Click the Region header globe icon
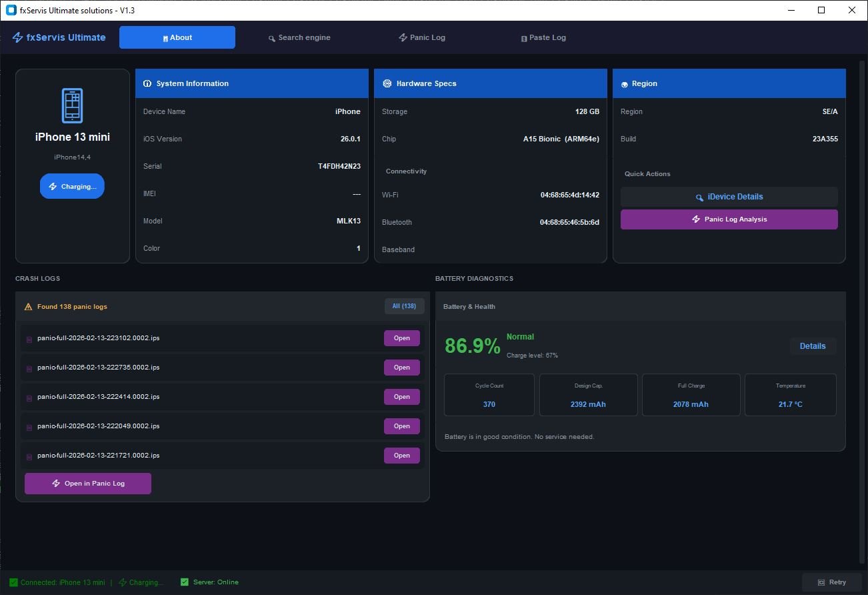868x595 pixels. pos(625,85)
